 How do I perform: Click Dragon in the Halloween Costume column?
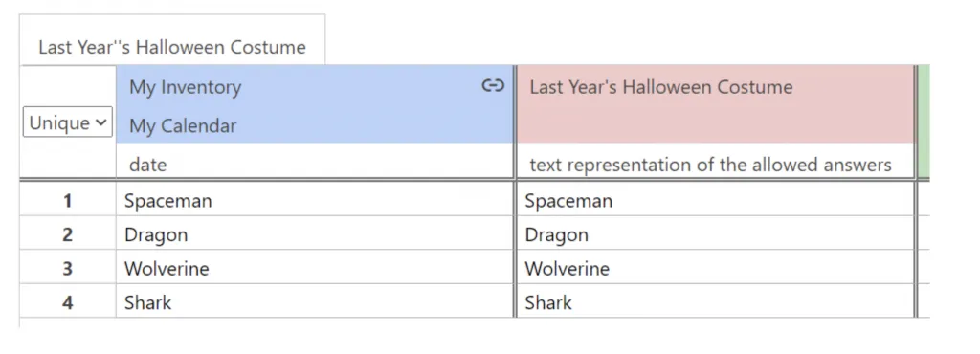point(715,234)
